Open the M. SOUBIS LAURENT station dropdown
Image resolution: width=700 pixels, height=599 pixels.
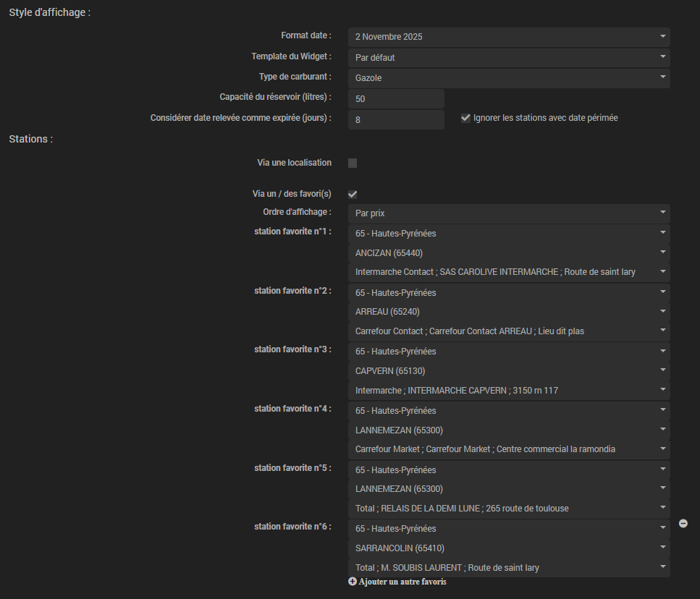[x=509, y=568]
